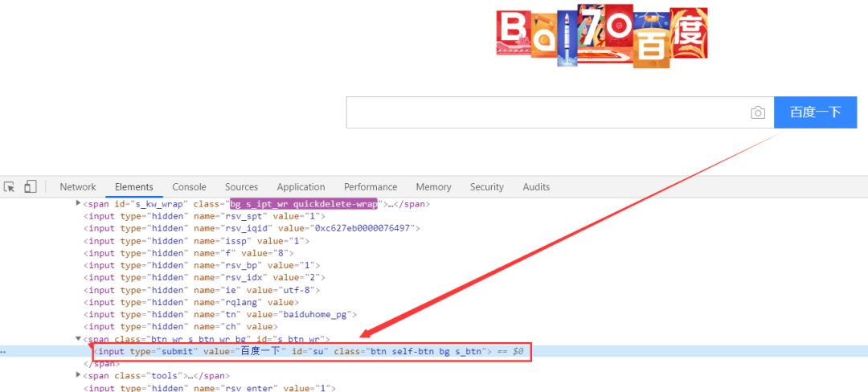Expand the s_kw_wrap span node
This screenshot has height=392, width=868.
coord(78,203)
